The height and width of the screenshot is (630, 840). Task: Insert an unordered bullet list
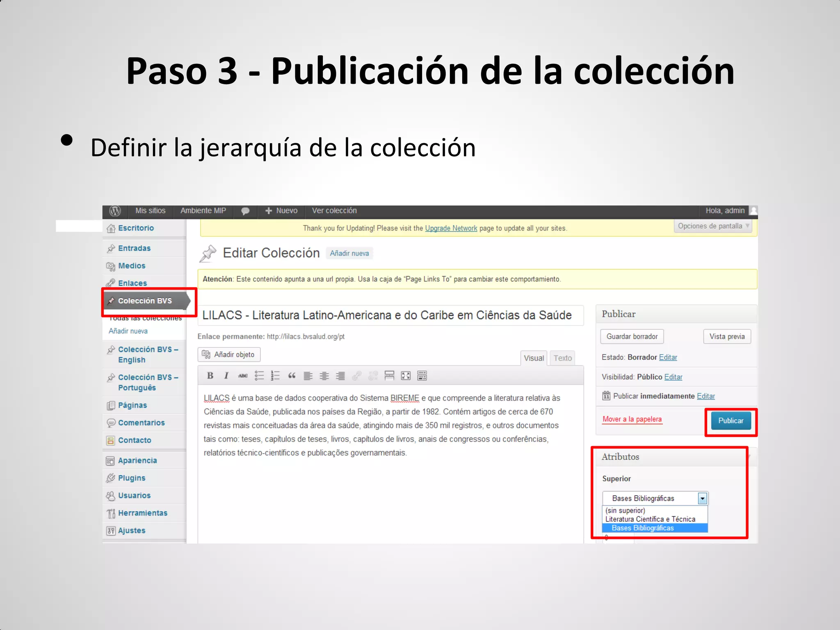[x=259, y=376]
